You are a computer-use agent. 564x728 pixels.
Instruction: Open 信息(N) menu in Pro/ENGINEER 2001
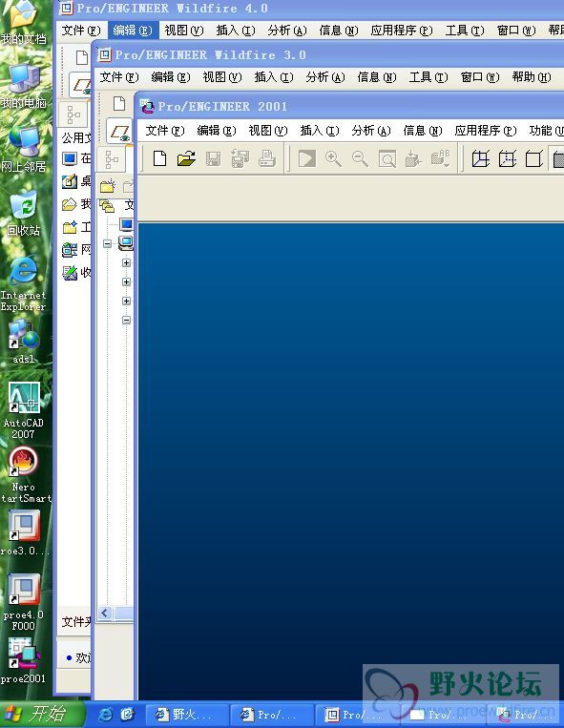tap(423, 131)
